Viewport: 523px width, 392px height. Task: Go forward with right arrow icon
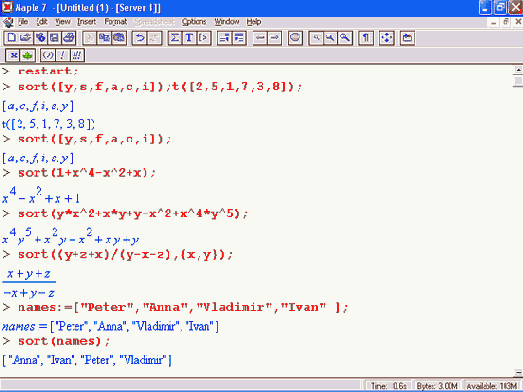point(275,38)
